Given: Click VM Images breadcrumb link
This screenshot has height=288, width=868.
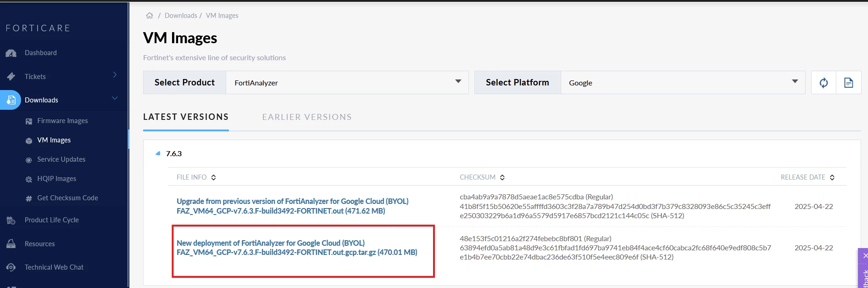Looking at the screenshot, I should coord(222,16).
